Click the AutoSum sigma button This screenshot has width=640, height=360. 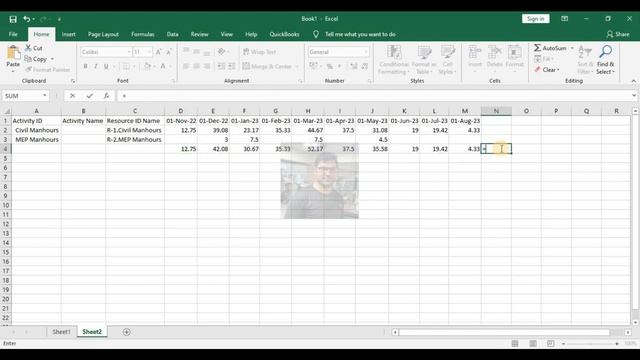550,48
